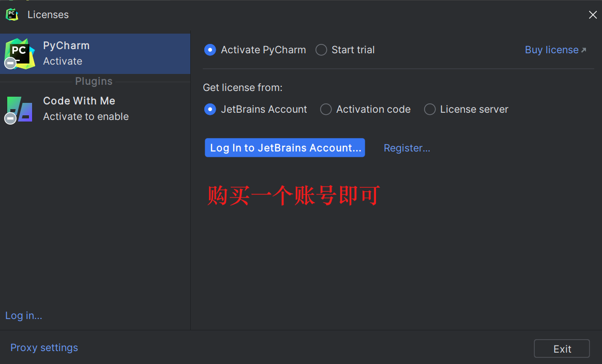
Task: Click Log In to JetBrains Account button
Action: point(285,148)
